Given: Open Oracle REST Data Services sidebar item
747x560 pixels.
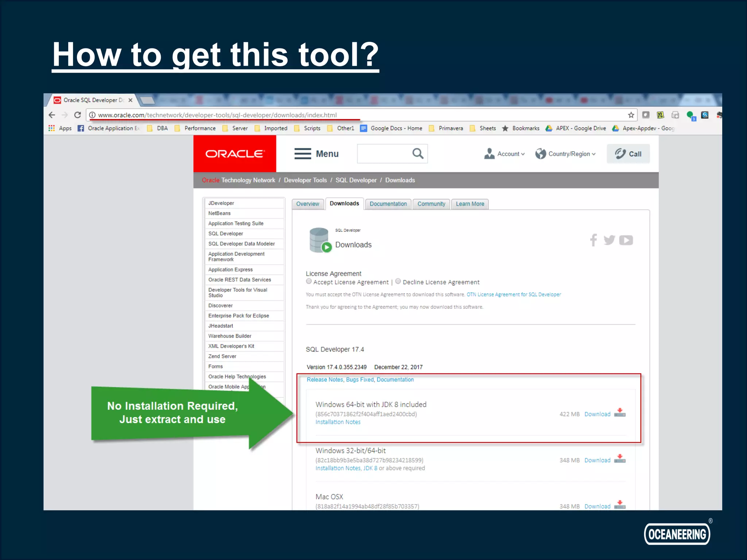Looking at the screenshot, I should (244, 280).
